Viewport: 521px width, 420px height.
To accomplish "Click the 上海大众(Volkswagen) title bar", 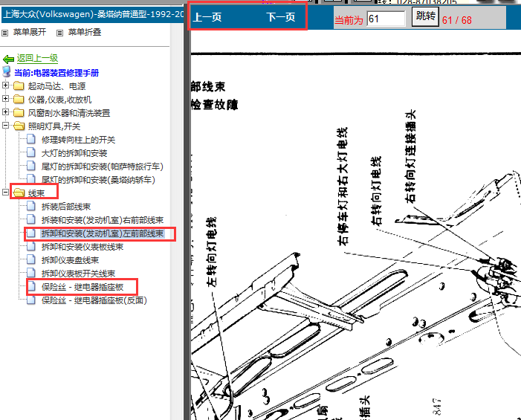I will pyautogui.click(x=93, y=14).
